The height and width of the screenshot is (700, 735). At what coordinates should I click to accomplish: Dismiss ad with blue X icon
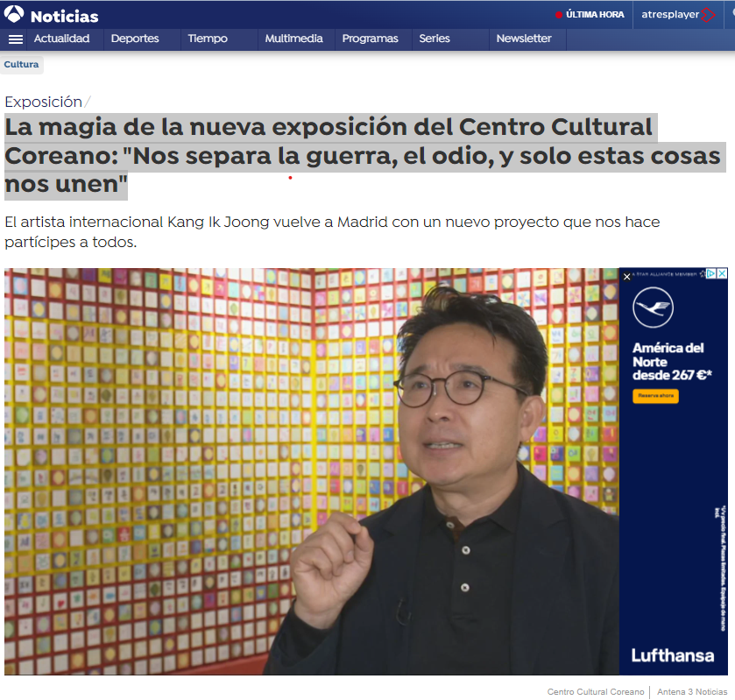coord(723,273)
